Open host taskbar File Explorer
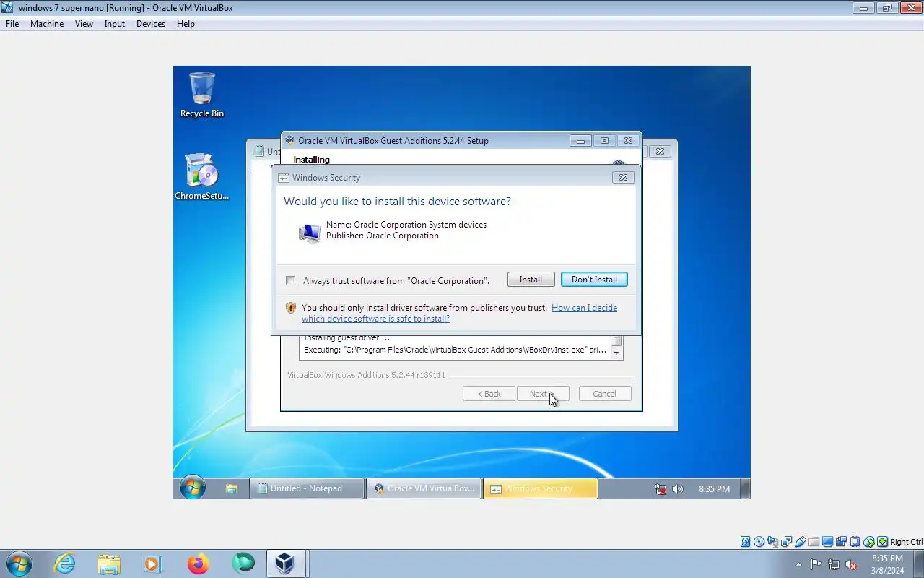The width and height of the screenshot is (924, 578). pyautogui.click(x=109, y=564)
